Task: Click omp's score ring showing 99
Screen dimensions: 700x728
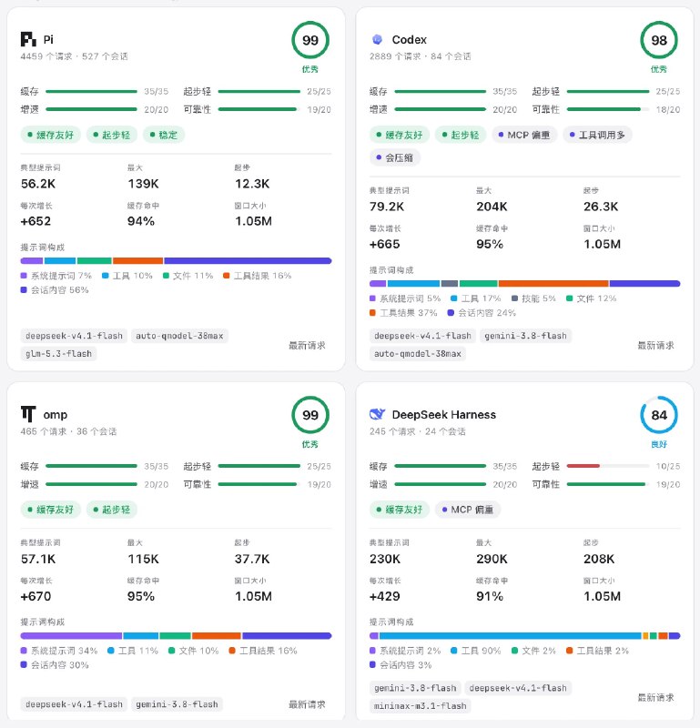Action: 310,415
